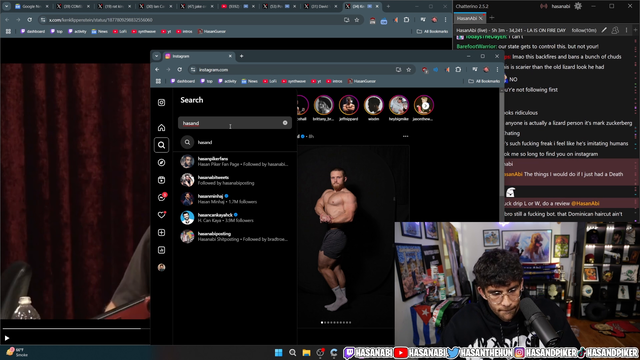
Task: Open the Chatterino viewer list icon
Action: pyautogui.click(x=615, y=30)
